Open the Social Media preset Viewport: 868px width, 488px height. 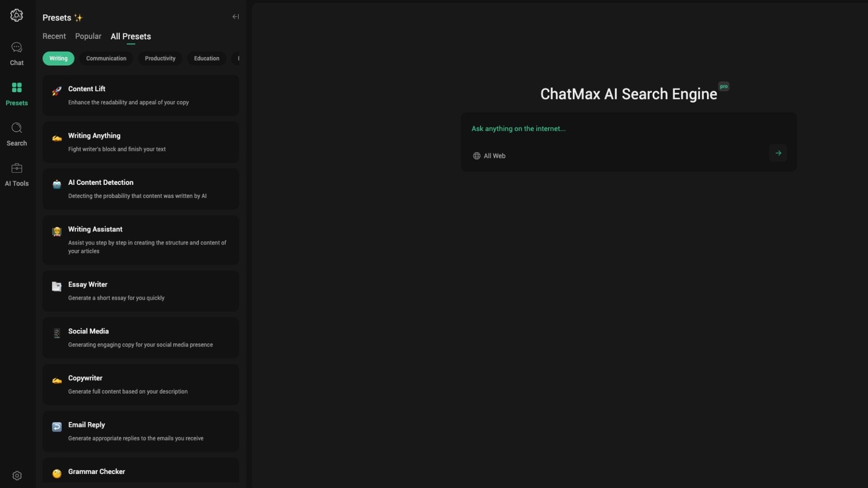pyautogui.click(x=141, y=338)
